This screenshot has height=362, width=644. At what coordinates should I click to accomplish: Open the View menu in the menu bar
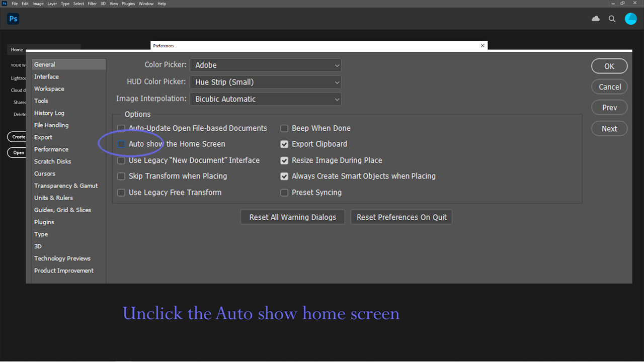click(x=114, y=4)
